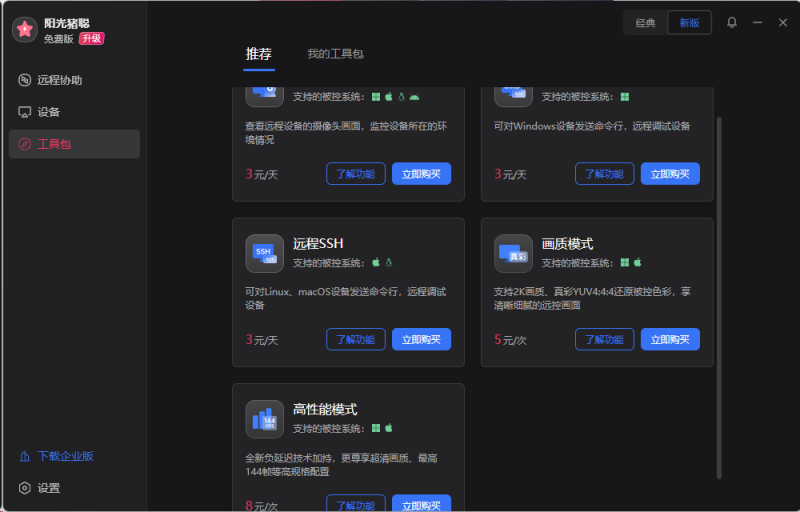Buy 远程SSH with 立即购买

click(x=421, y=339)
